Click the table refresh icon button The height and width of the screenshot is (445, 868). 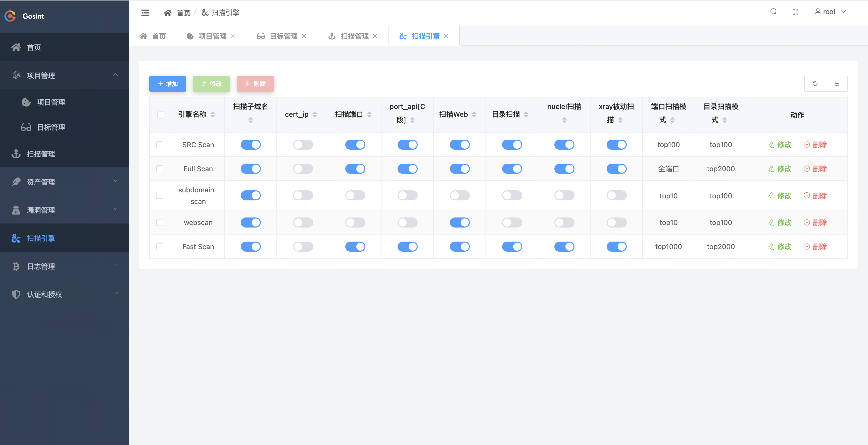tap(815, 84)
